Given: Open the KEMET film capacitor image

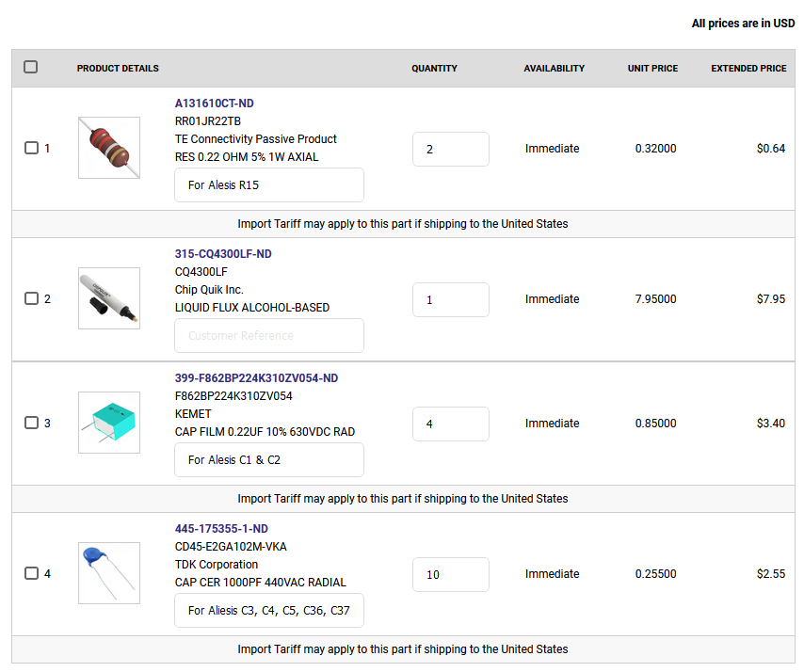Looking at the screenshot, I should [109, 423].
